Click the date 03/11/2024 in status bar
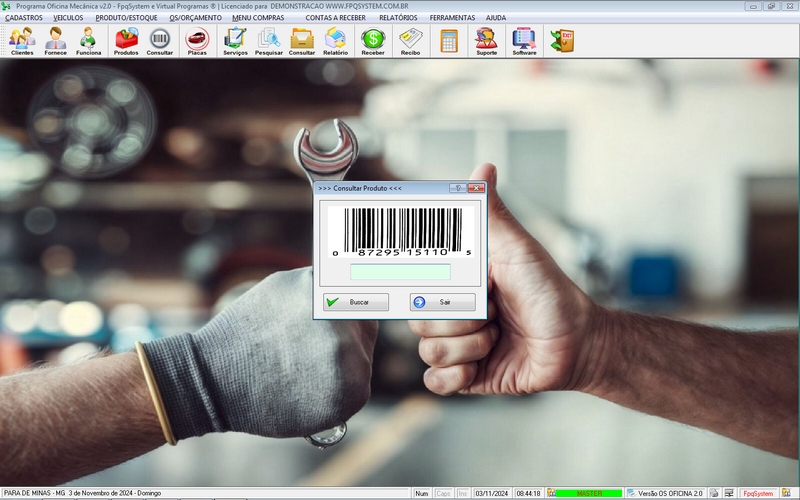Image resolution: width=800 pixels, height=500 pixels. click(492, 493)
